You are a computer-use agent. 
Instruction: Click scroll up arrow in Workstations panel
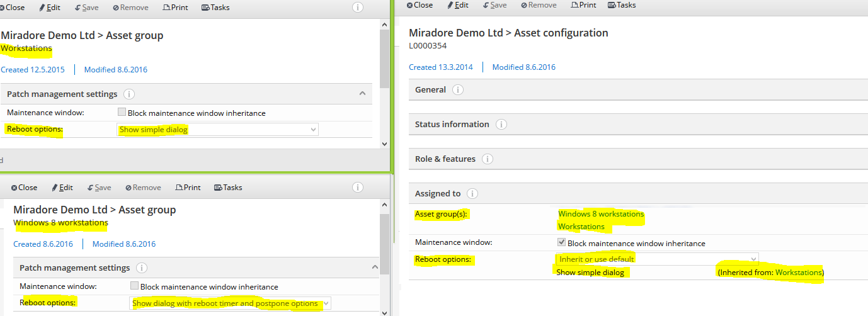pyautogui.click(x=385, y=25)
